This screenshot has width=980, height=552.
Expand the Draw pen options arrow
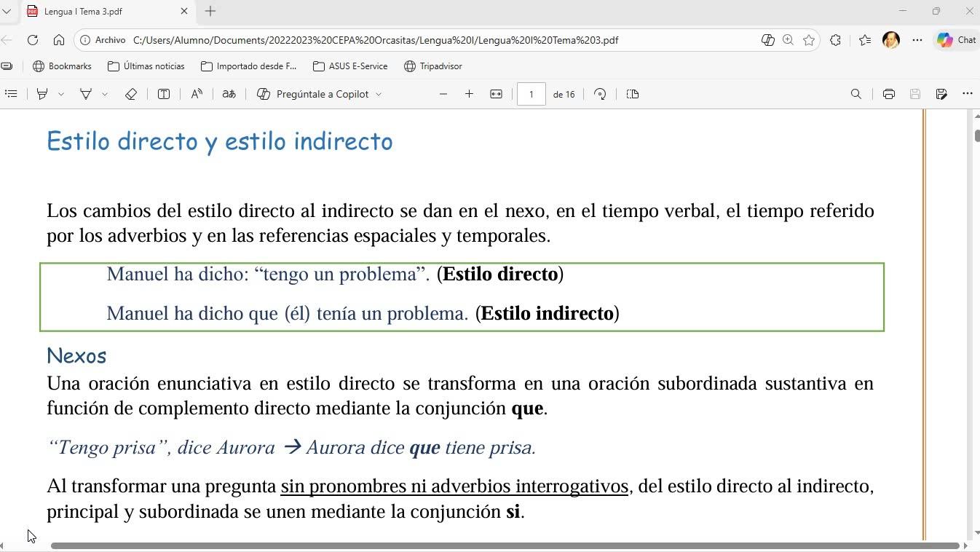[x=105, y=94]
